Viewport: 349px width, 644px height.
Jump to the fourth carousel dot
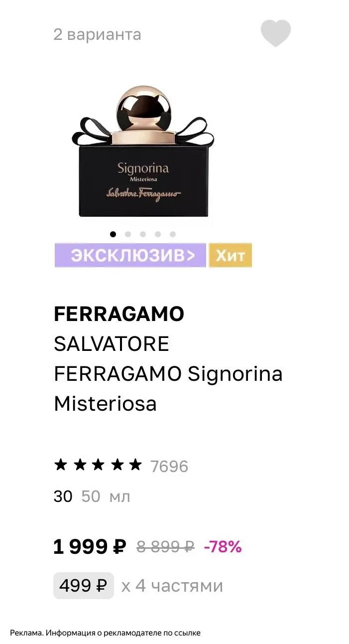[x=158, y=234]
